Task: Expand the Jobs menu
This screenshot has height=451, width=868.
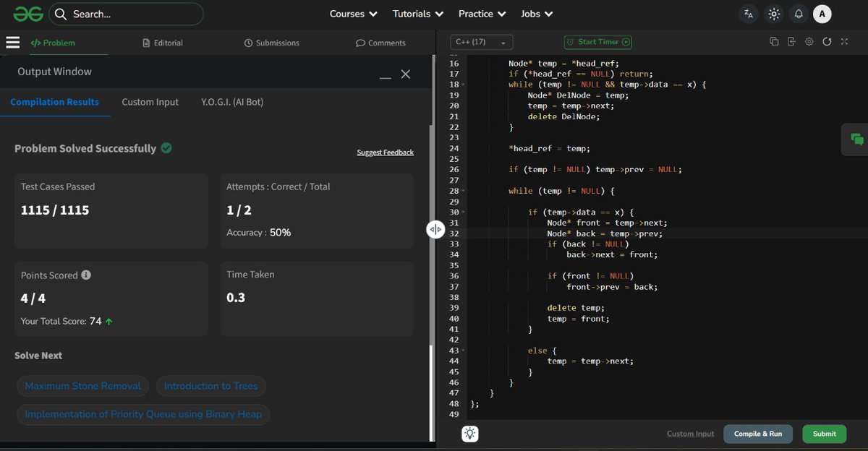Action: point(537,14)
